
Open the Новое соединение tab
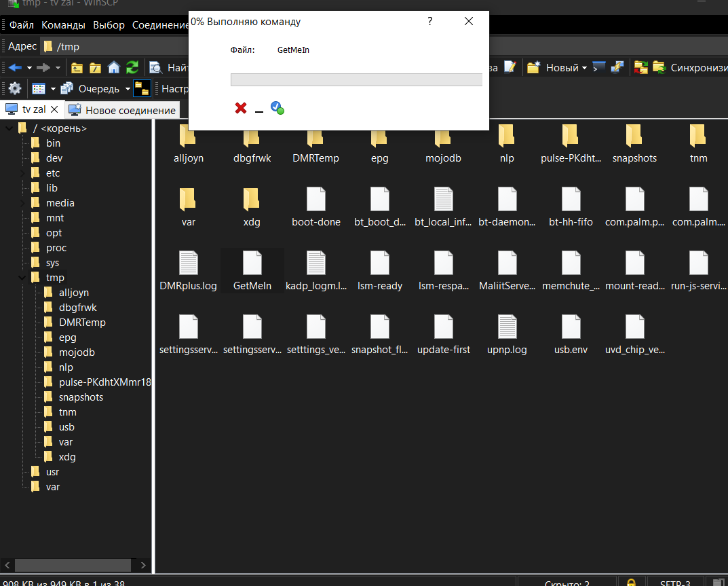pyautogui.click(x=122, y=110)
